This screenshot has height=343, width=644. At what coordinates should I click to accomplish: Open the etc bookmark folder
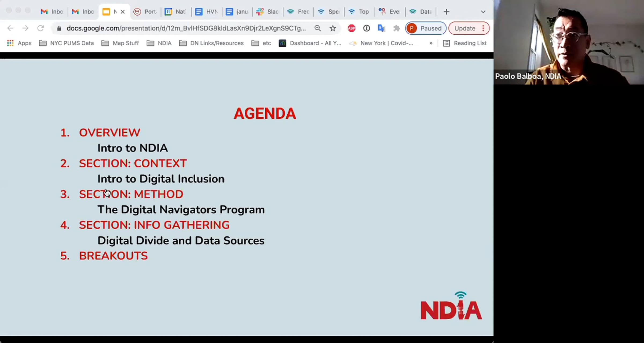(x=261, y=43)
